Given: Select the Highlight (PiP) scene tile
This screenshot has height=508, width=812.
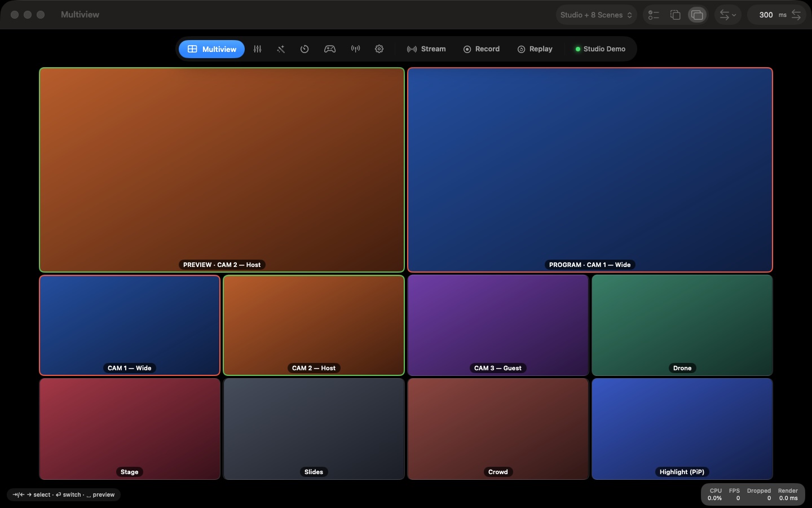Looking at the screenshot, I should point(682,429).
